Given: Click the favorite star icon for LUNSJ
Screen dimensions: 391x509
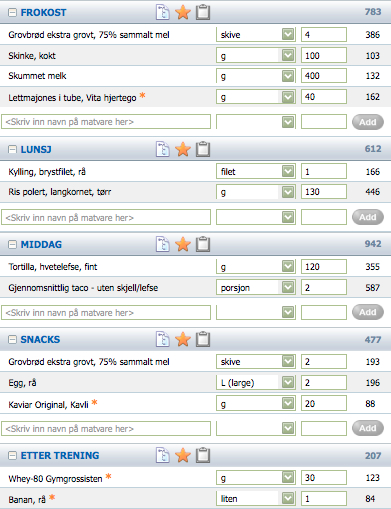Looking at the screenshot, I should pos(183,149).
